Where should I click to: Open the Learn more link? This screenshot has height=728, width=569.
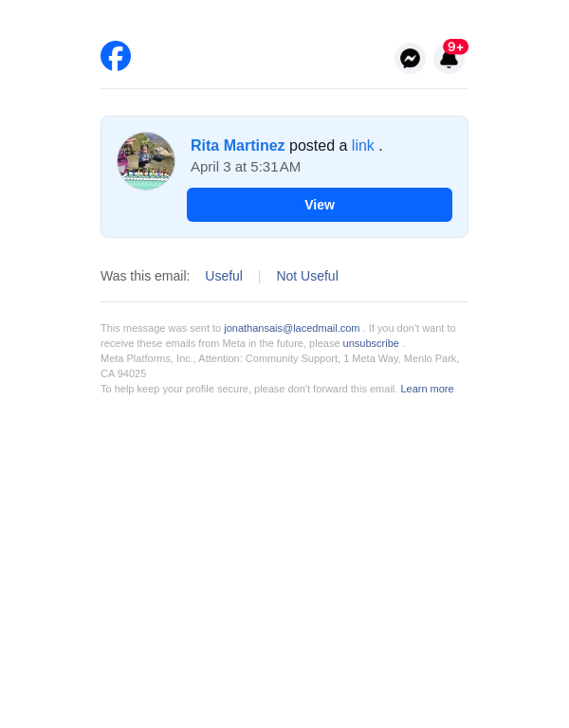click(427, 389)
